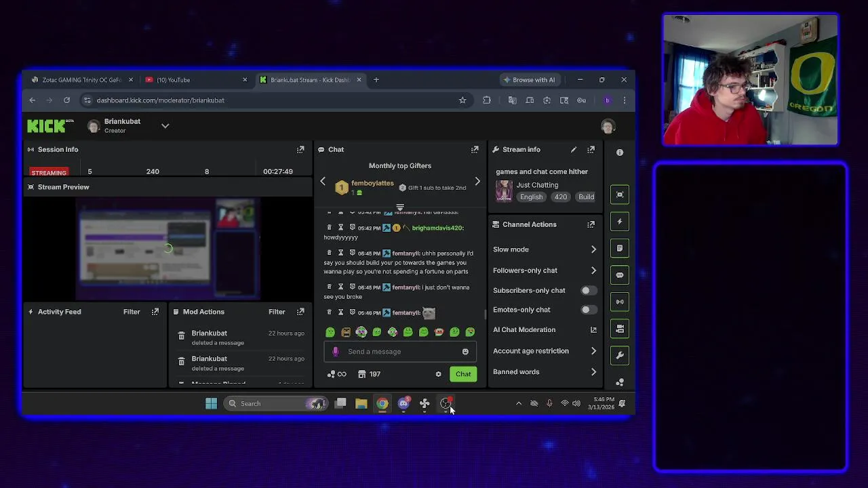Pop out the Channel Actions panel
Screen dimensions: 868x488
(591, 224)
